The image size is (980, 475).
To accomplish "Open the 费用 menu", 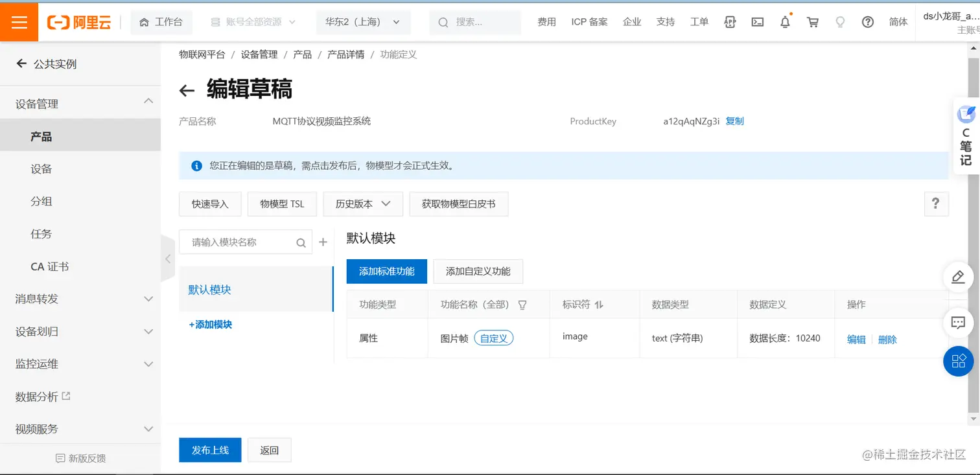I will [546, 22].
